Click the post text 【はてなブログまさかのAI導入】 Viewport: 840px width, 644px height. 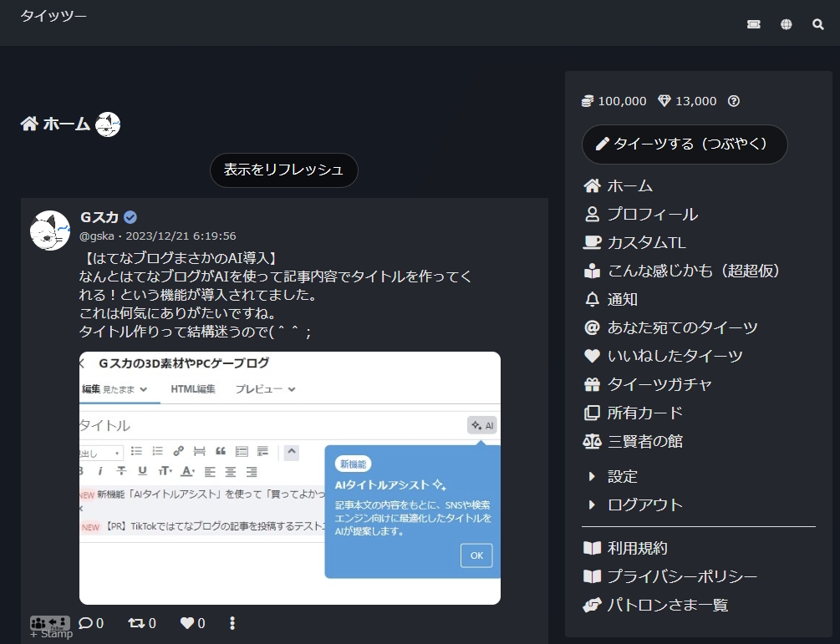pyautogui.click(x=181, y=258)
